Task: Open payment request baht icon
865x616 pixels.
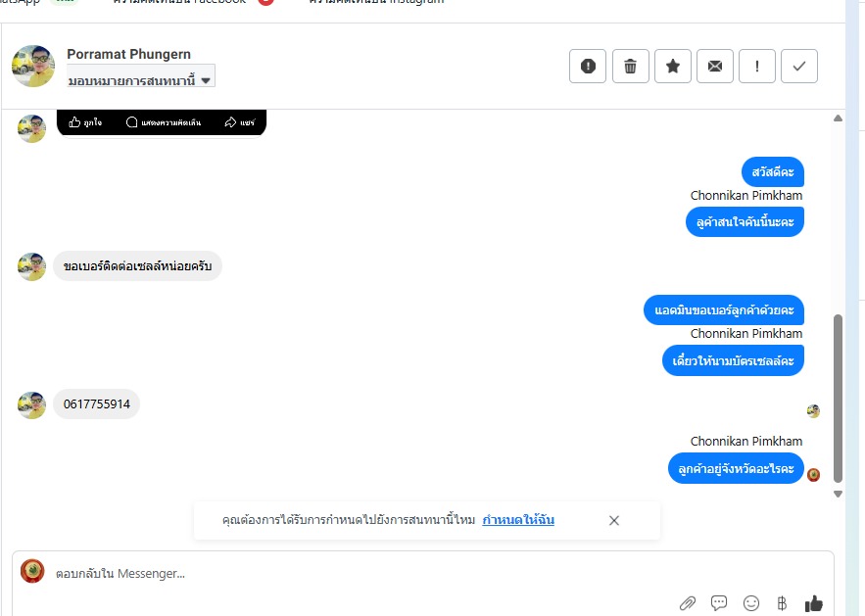Action: pyautogui.click(x=782, y=603)
